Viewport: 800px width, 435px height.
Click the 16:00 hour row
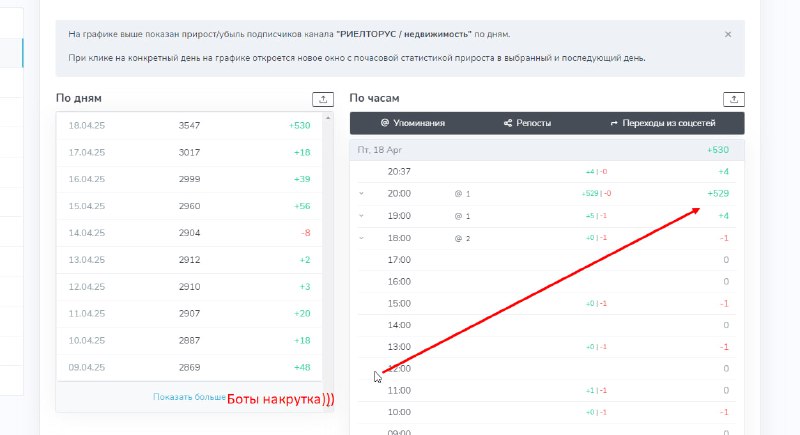click(x=547, y=282)
